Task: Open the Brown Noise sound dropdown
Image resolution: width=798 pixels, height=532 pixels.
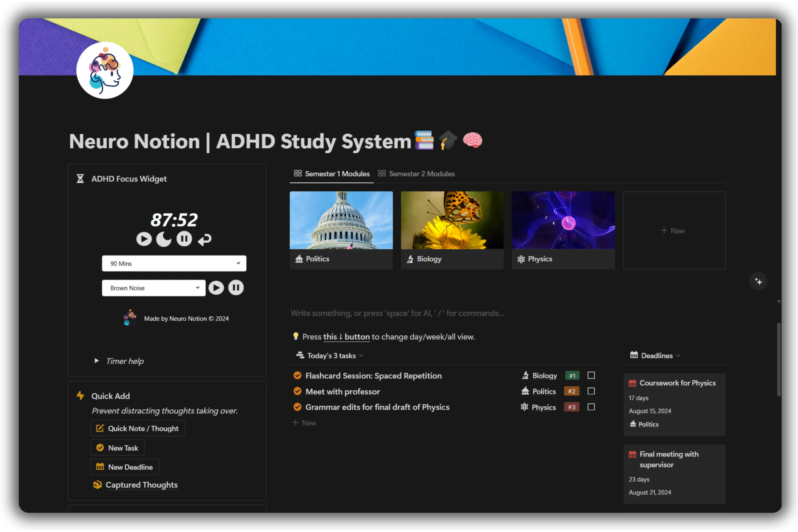Action: point(153,288)
